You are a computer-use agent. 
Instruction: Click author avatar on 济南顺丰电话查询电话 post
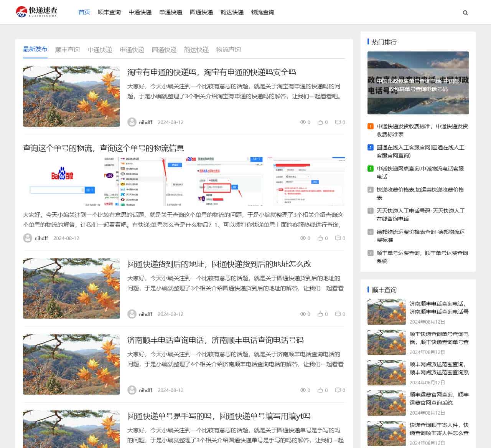(132, 390)
